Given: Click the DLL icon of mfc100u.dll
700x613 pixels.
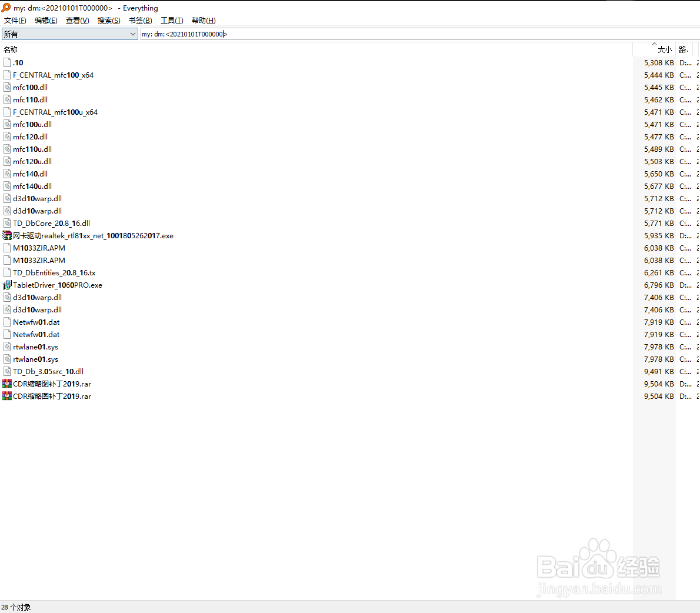Looking at the screenshot, I should [6, 125].
